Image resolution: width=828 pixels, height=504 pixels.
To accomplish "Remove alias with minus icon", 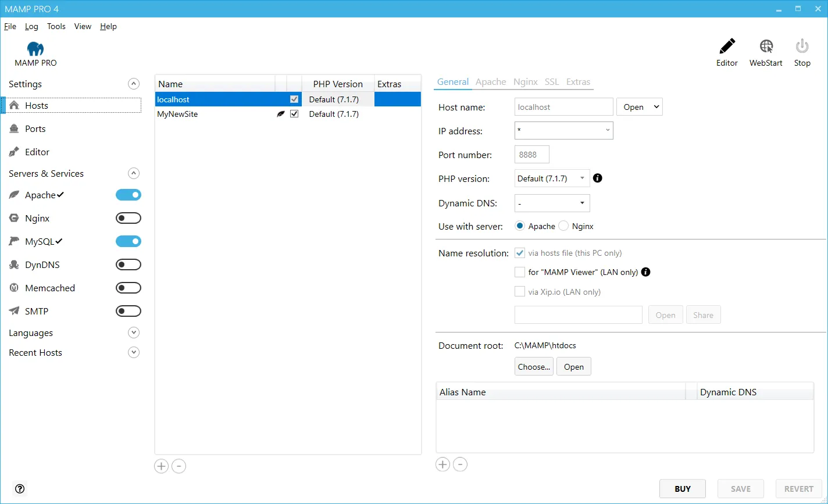I will 460,464.
